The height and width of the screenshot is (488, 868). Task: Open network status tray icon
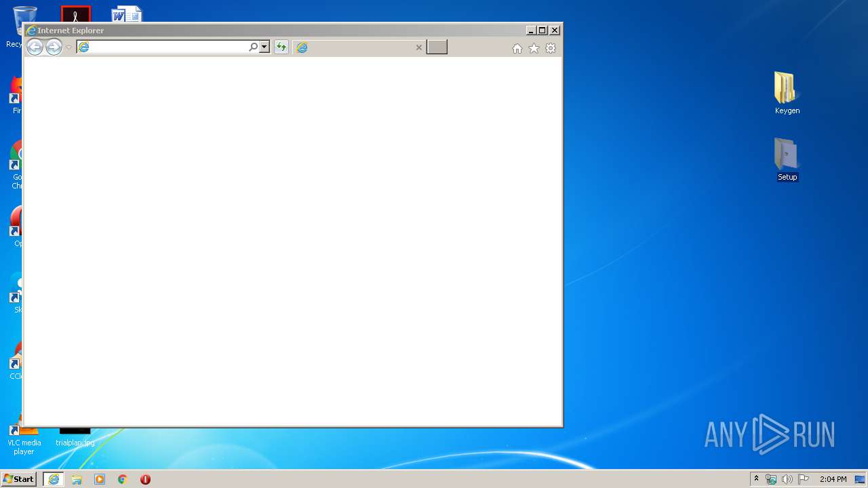pos(771,479)
